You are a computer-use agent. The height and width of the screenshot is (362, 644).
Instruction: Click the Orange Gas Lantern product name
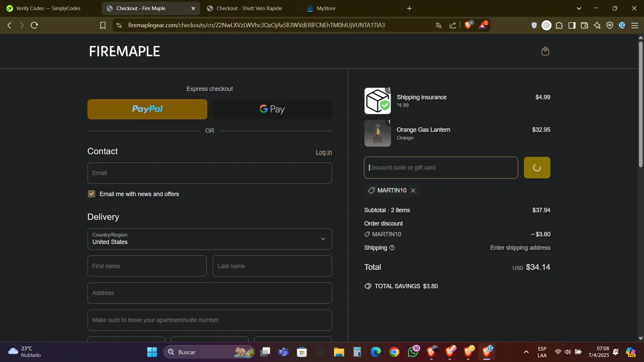423,130
